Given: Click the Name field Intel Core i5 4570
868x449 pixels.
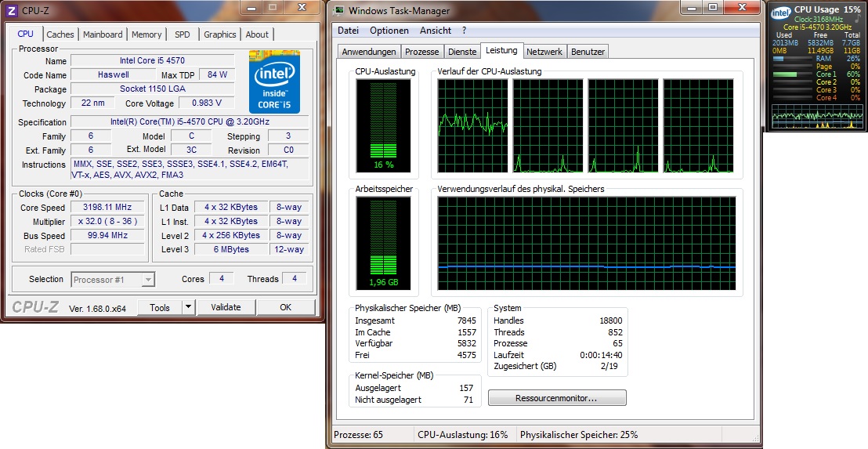Looking at the screenshot, I should tap(152, 60).
